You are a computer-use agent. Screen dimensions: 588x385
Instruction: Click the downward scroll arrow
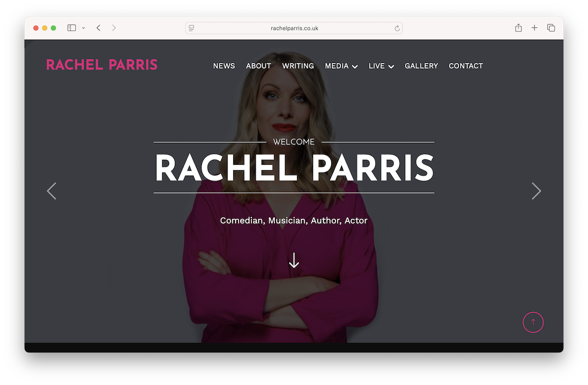coord(294,260)
